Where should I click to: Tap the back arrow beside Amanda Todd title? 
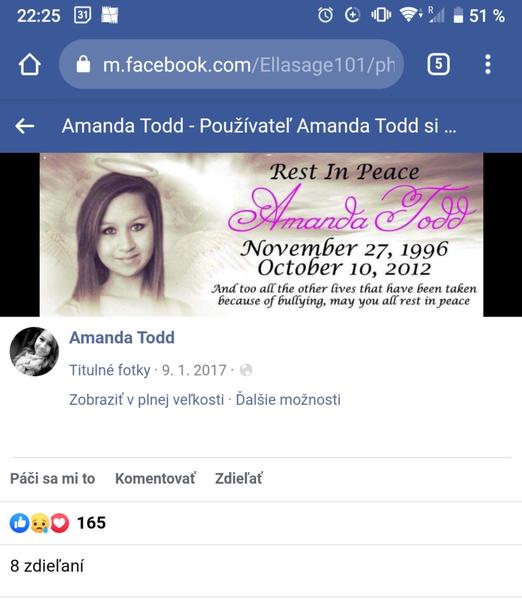click(x=25, y=126)
